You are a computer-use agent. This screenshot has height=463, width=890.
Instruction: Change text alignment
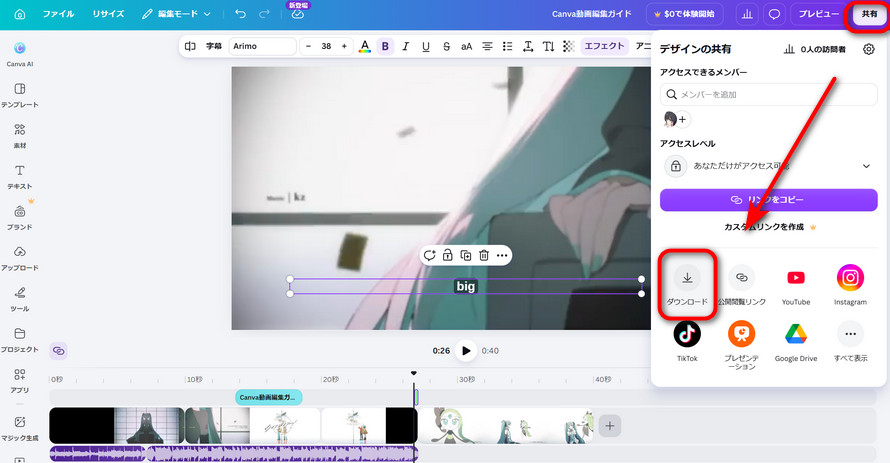[x=487, y=46]
